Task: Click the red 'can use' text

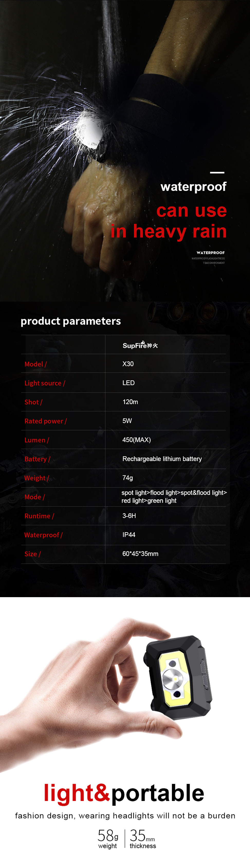Action: [191, 211]
